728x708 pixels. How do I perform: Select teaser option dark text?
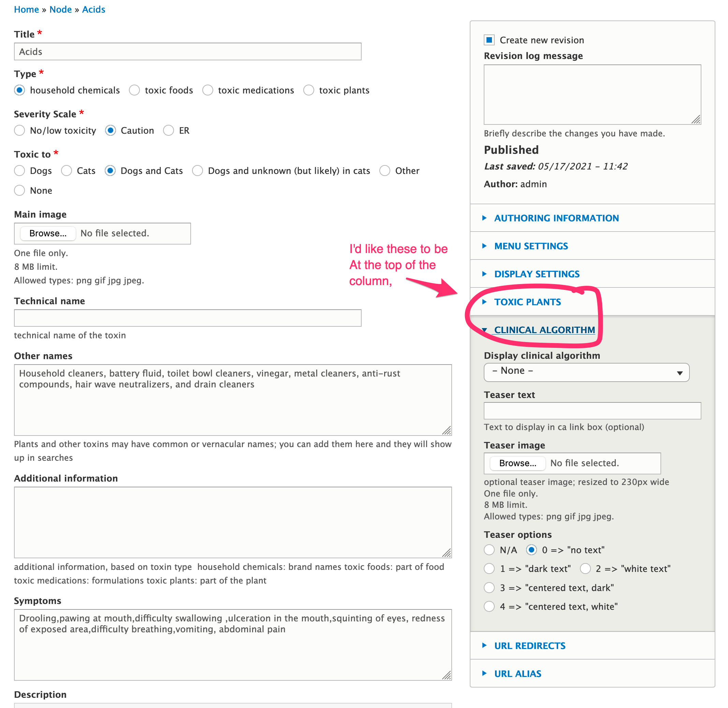489,569
